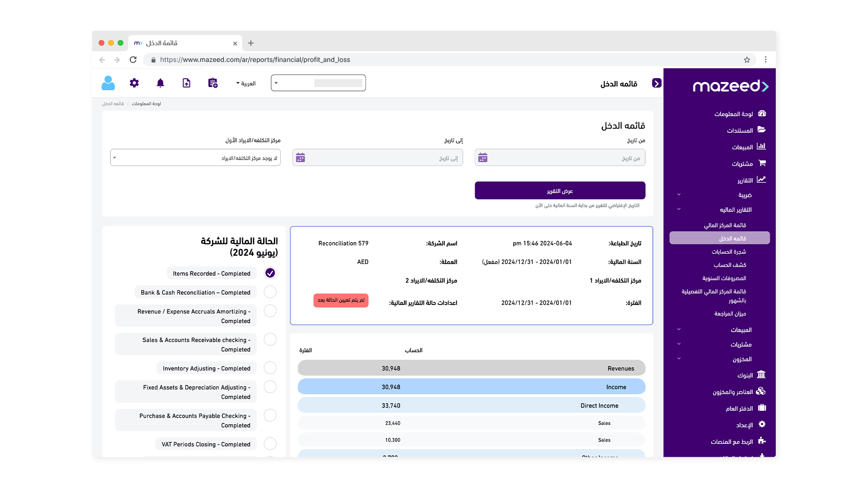Click the 'إلى تاريخ' date input field
Viewport: 868px width, 488px height.
[x=384, y=158]
